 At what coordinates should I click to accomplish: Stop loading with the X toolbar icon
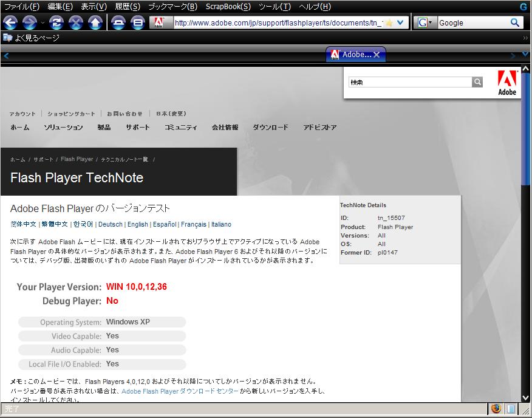(x=76, y=22)
